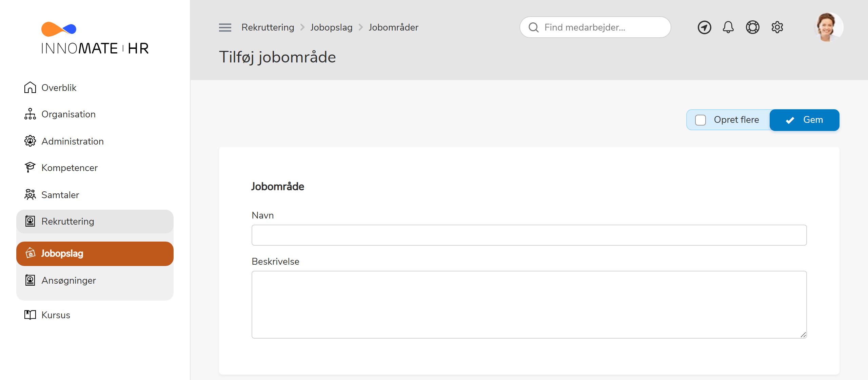The height and width of the screenshot is (380, 868).
Task: Click the Kursus book icon
Action: [30, 315]
